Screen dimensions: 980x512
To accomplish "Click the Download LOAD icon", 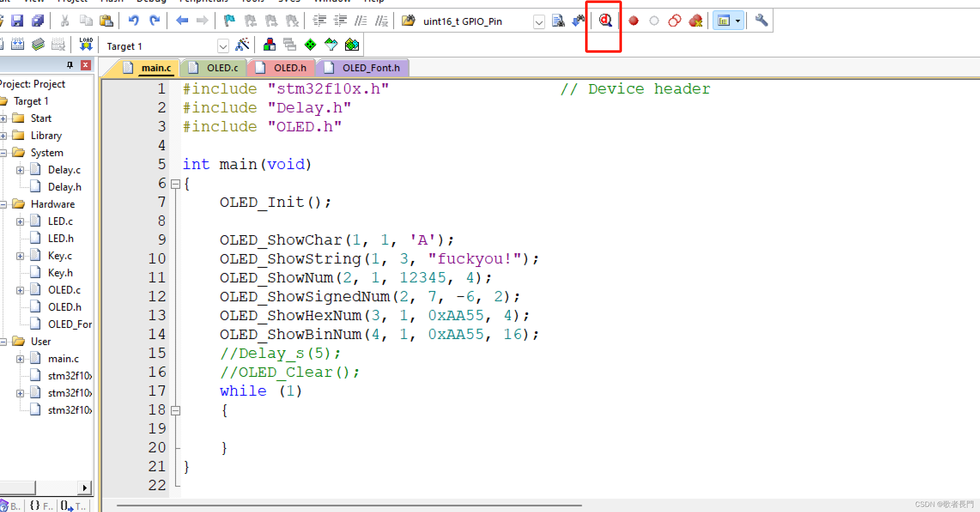I will pyautogui.click(x=86, y=44).
